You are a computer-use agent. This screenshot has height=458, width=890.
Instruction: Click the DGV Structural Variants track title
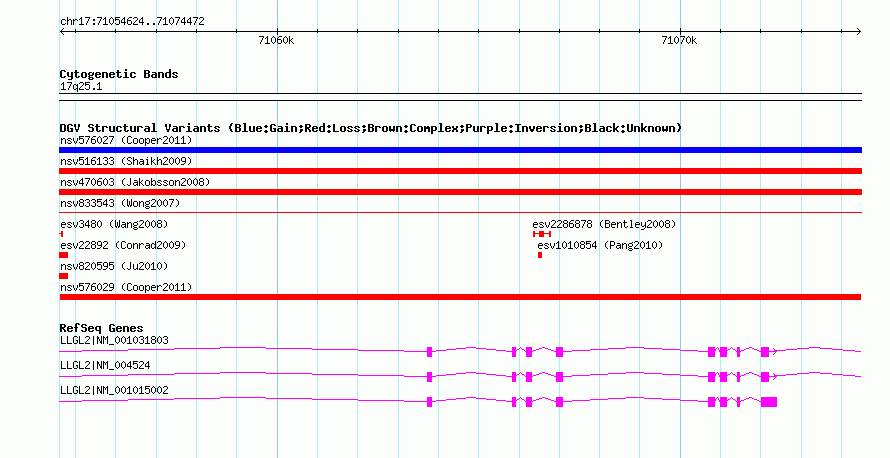[x=371, y=128]
